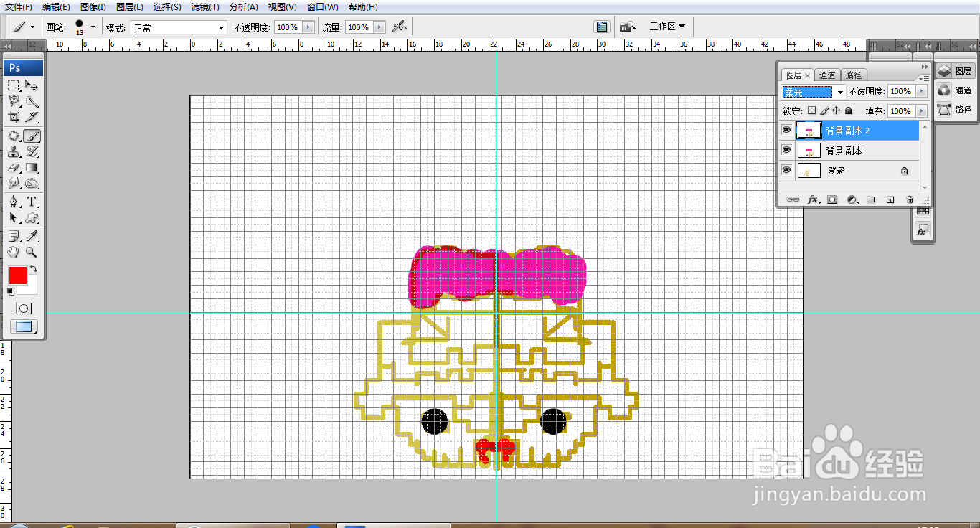Toggle Quick Mask mode
Screen dimensions: 980x528
(x=24, y=308)
